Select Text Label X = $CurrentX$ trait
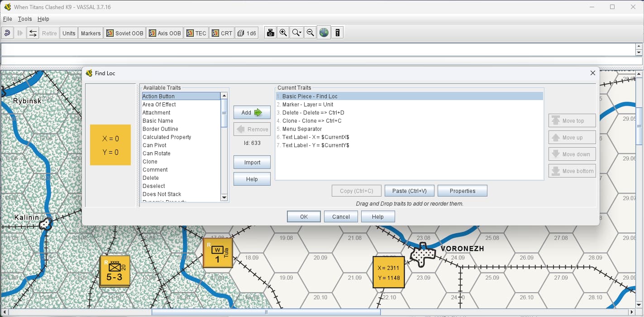 (409, 137)
